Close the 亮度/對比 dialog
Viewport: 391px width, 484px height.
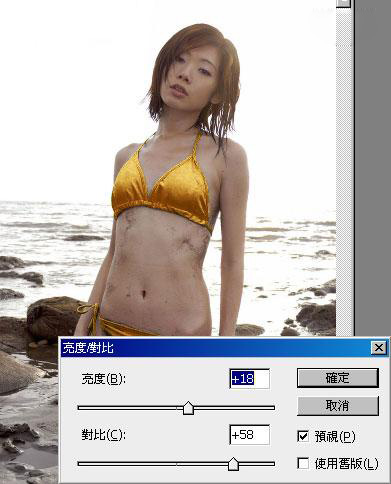[379, 348]
